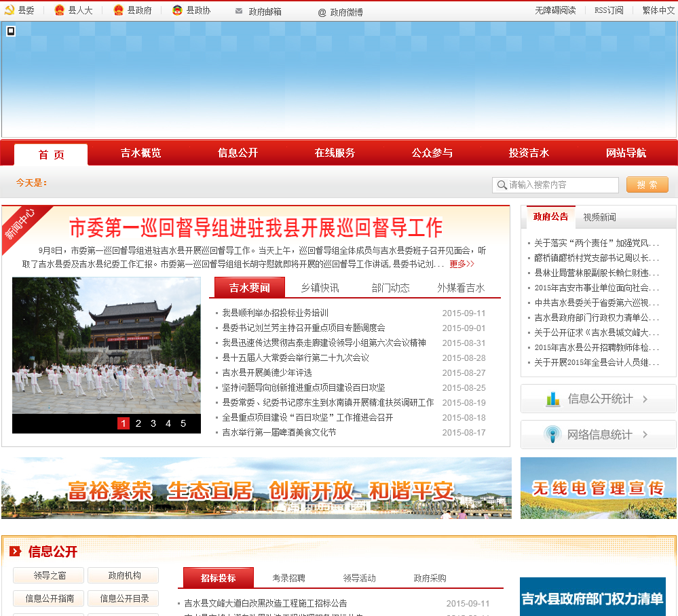Switch to 繁体中文 version
The height and width of the screenshot is (616, 678).
(658, 10)
